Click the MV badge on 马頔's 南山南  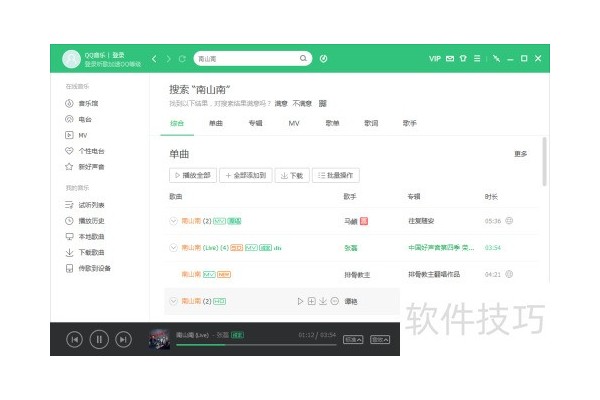pos(219,221)
